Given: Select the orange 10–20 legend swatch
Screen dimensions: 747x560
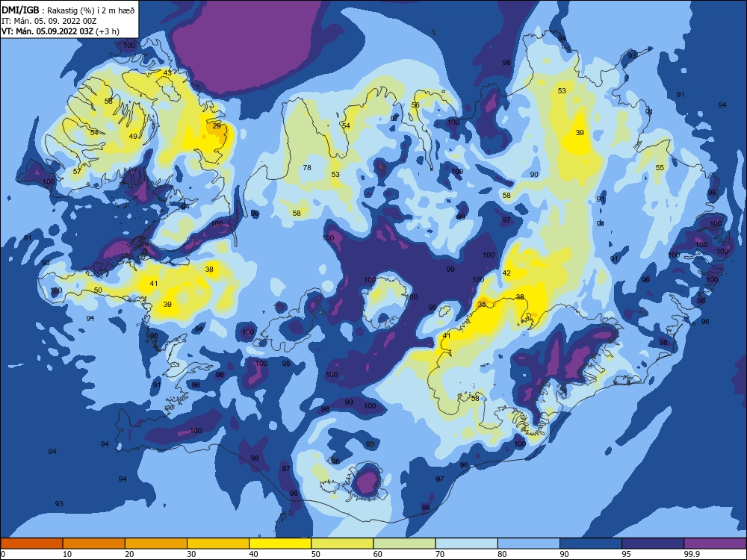Looking at the screenshot, I should [x=94, y=544].
